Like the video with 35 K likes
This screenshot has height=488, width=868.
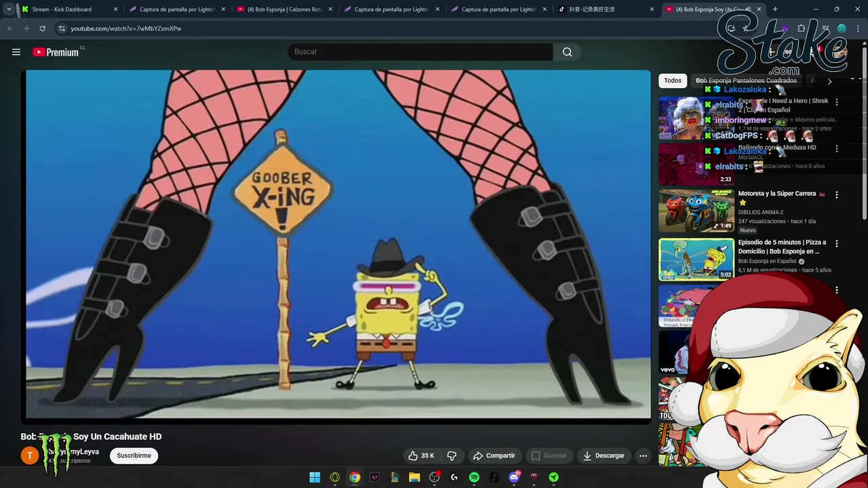421,455
